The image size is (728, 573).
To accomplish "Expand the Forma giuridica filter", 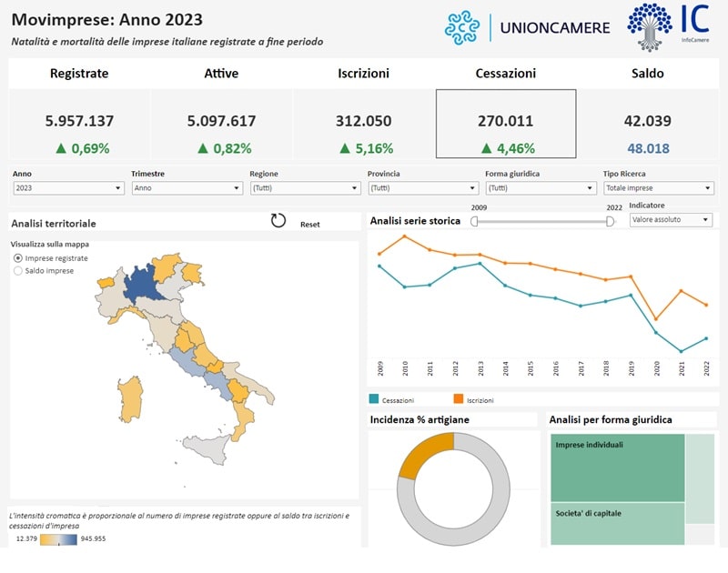I will [539, 188].
